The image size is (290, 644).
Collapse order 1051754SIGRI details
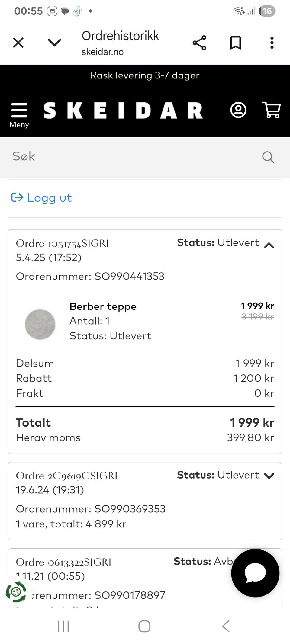pyautogui.click(x=269, y=245)
